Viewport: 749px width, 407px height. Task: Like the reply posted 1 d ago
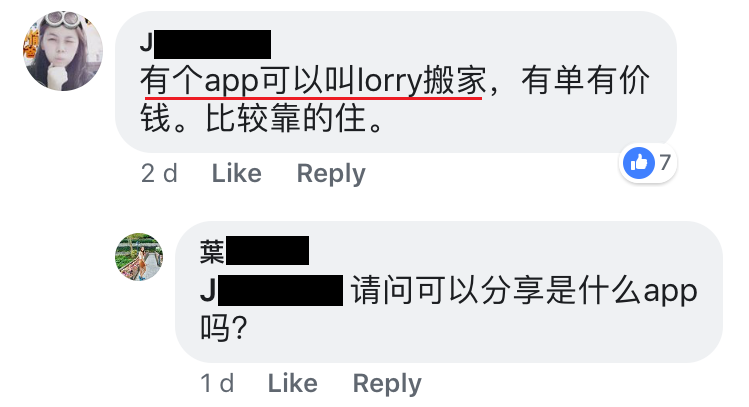point(292,383)
